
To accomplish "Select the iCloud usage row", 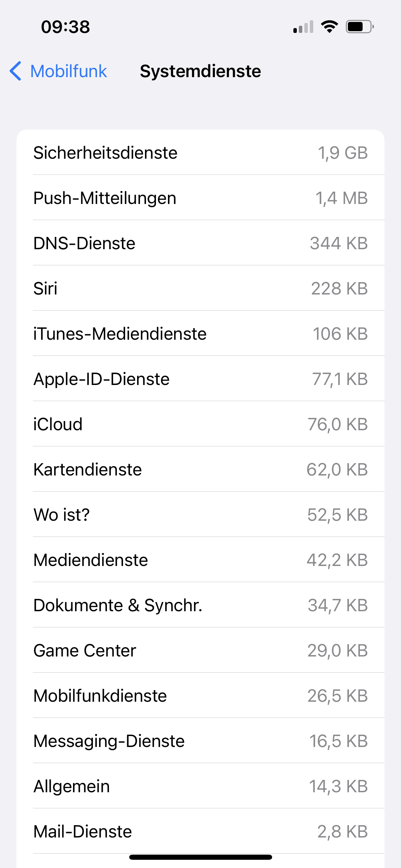I will pyautogui.click(x=200, y=424).
